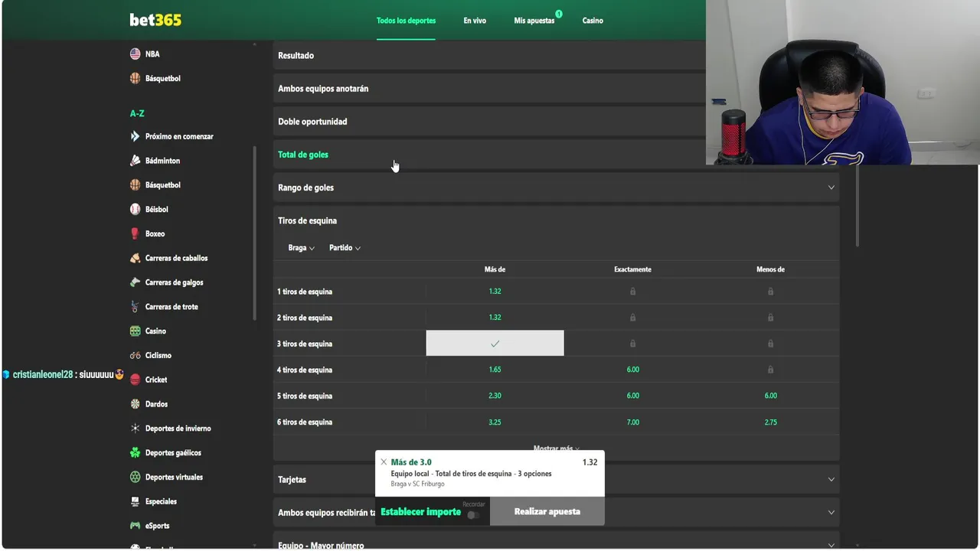
Task: Click the Boxeo glove icon
Action: pyautogui.click(x=135, y=233)
